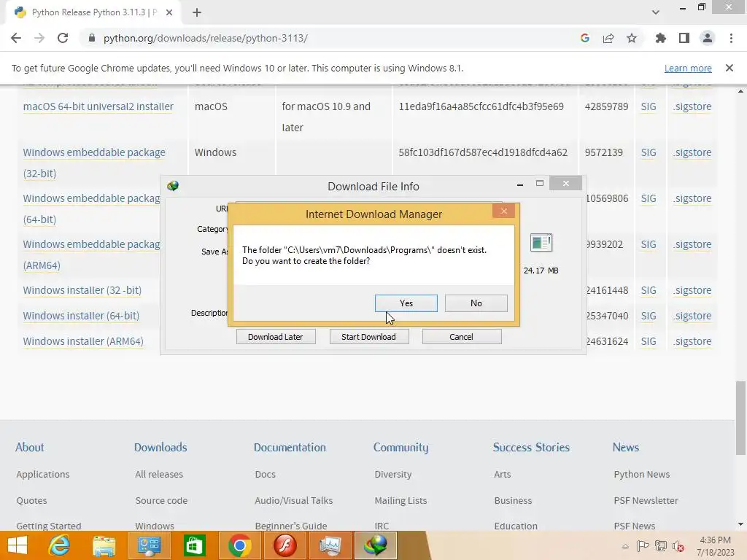Click the Google icon in address bar
The image size is (747, 560).
[x=585, y=38]
